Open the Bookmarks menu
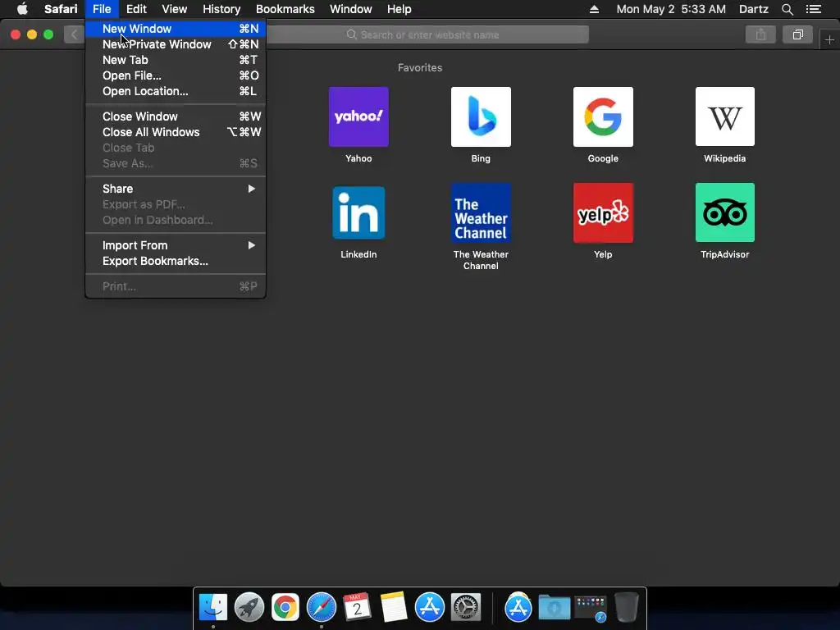This screenshot has width=840, height=630. [285, 9]
